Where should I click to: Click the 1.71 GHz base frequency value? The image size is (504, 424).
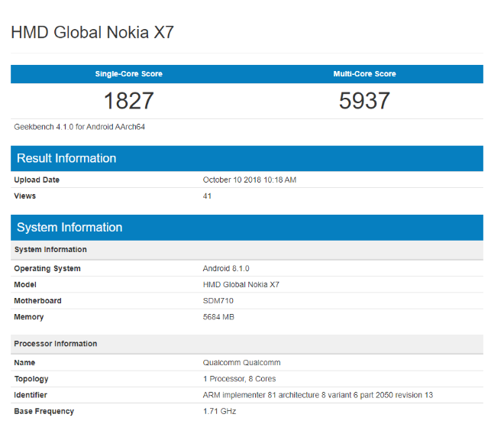click(x=219, y=411)
